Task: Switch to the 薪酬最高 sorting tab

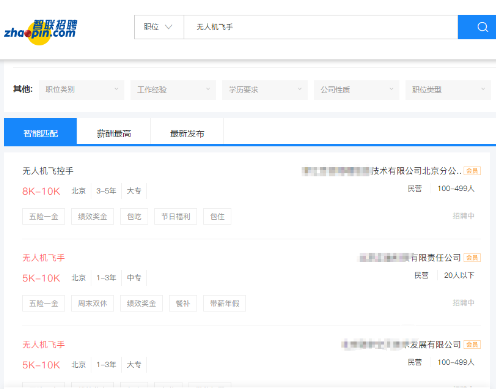Action: [114, 133]
